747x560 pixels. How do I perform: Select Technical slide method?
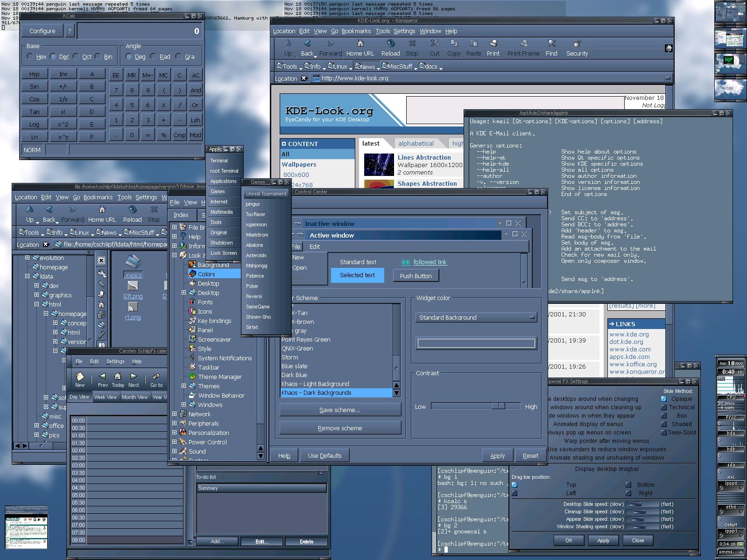click(x=664, y=407)
